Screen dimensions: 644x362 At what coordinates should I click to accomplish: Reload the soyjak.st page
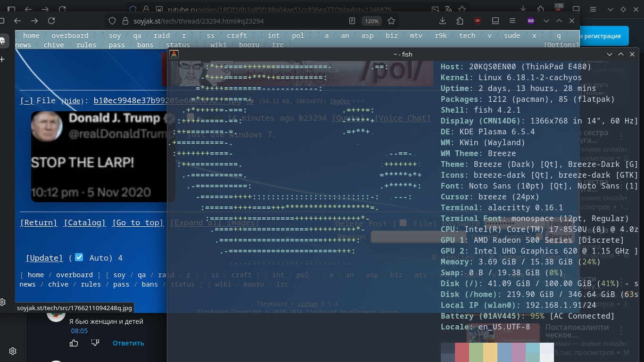51,21
